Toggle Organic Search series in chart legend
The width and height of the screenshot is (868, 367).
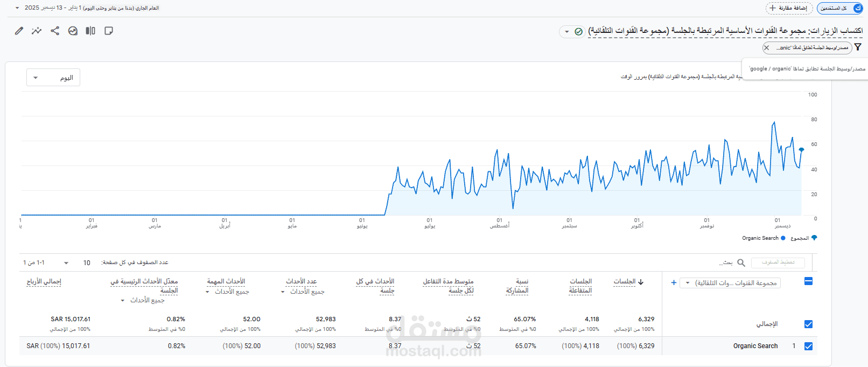coord(764,238)
